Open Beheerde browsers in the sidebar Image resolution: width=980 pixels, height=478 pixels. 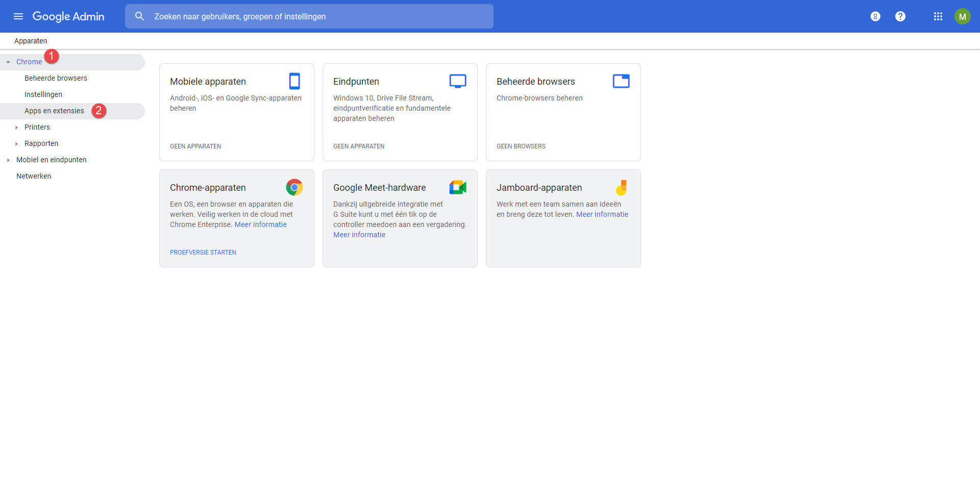point(56,78)
